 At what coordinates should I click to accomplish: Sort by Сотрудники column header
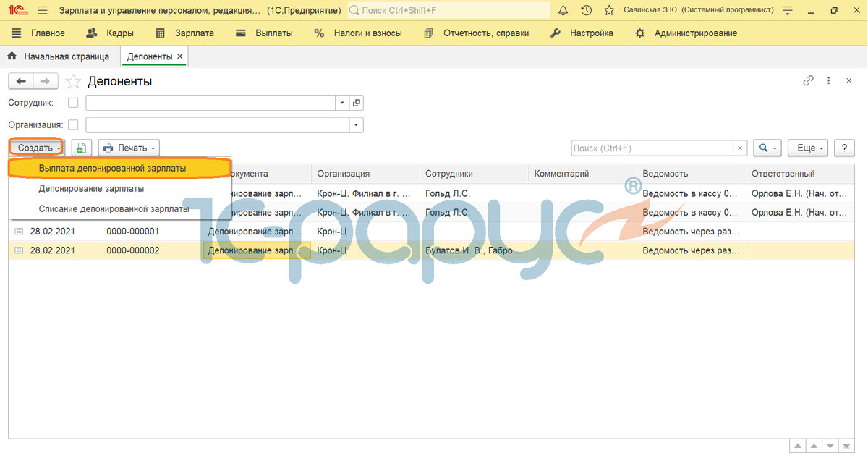coord(474,174)
